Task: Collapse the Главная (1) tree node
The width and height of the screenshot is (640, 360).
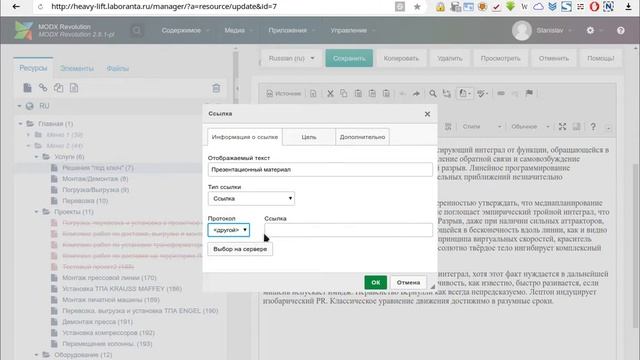Action: tap(20, 124)
